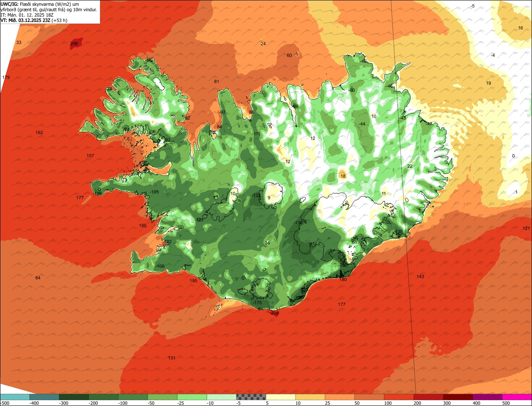Click the value 24 over the northern sea
The width and height of the screenshot is (532, 406).
(263, 44)
